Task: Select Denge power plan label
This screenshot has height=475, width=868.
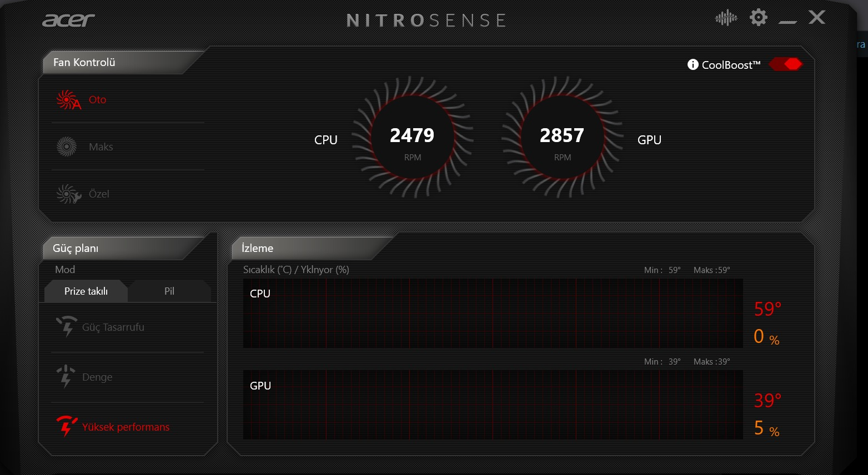Action: point(97,377)
